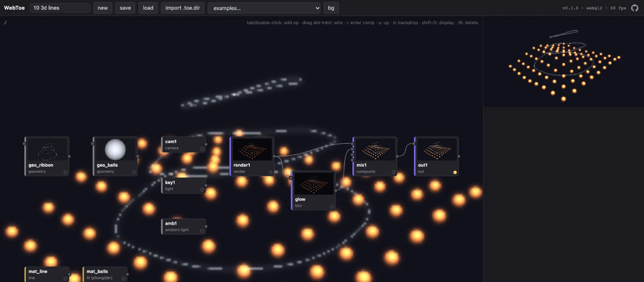The height and width of the screenshot is (282, 644).
Task: Click the key1 output connector dot
Action: click(206, 185)
